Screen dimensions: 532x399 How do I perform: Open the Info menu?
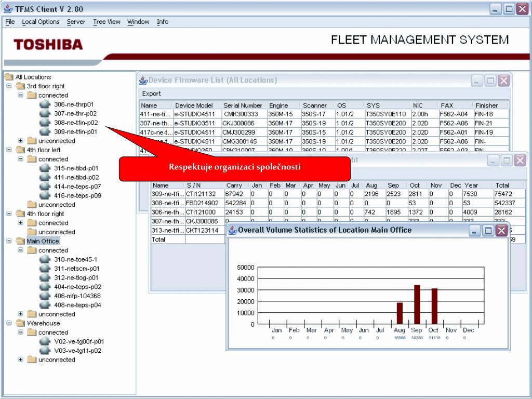(x=163, y=22)
